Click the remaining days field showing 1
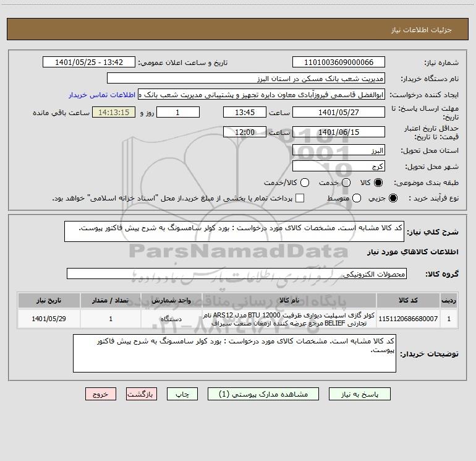The width and height of the screenshot is (476, 461). click(x=178, y=112)
